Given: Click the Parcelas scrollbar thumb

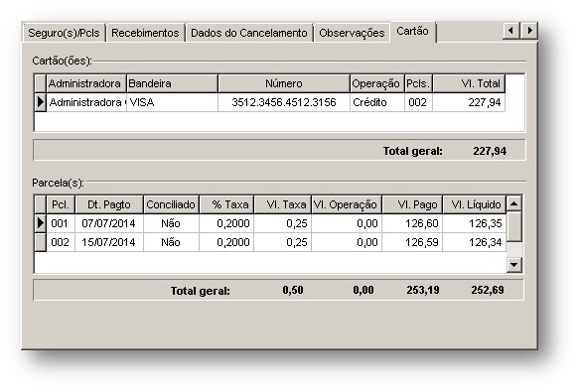Looking at the screenshot, I should (514, 227).
